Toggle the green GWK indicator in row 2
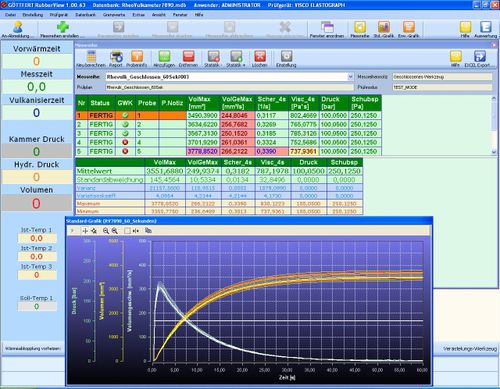500x389 pixels. [x=125, y=124]
